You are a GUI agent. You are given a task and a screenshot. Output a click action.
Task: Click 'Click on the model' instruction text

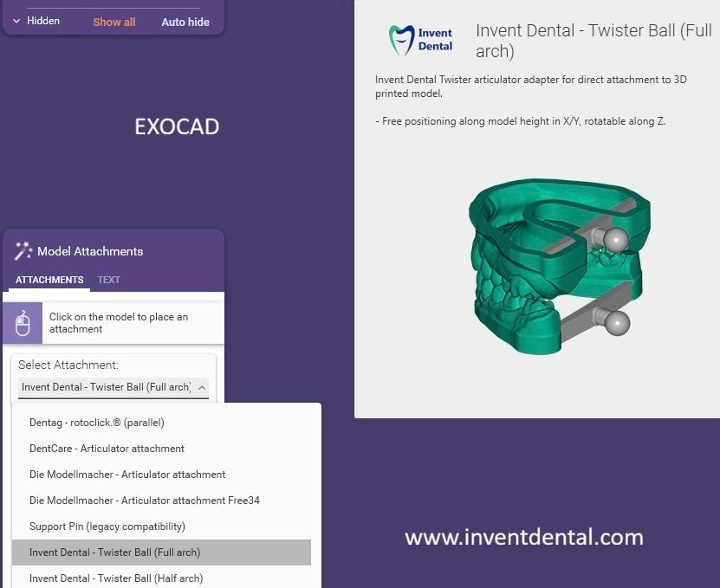119,323
